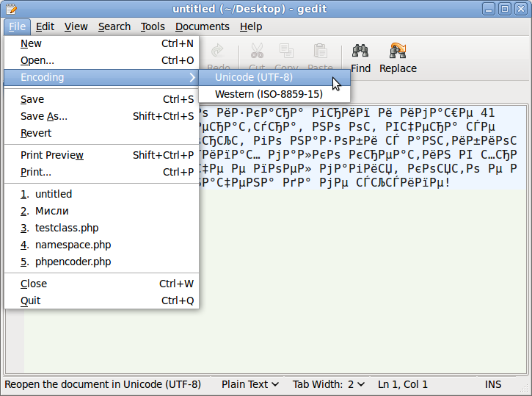The height and width of the screenshot is (396, 532).
Task: Click the Copy toolbar icon
Action: 286,51
